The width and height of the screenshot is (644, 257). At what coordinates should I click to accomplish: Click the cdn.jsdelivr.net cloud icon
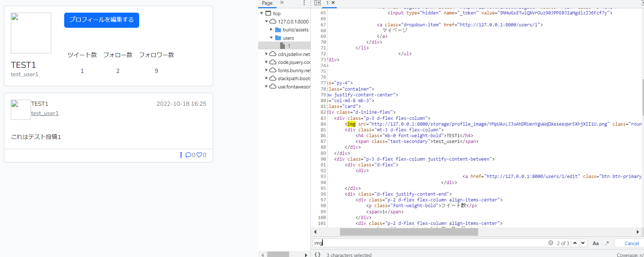(273, 54)
